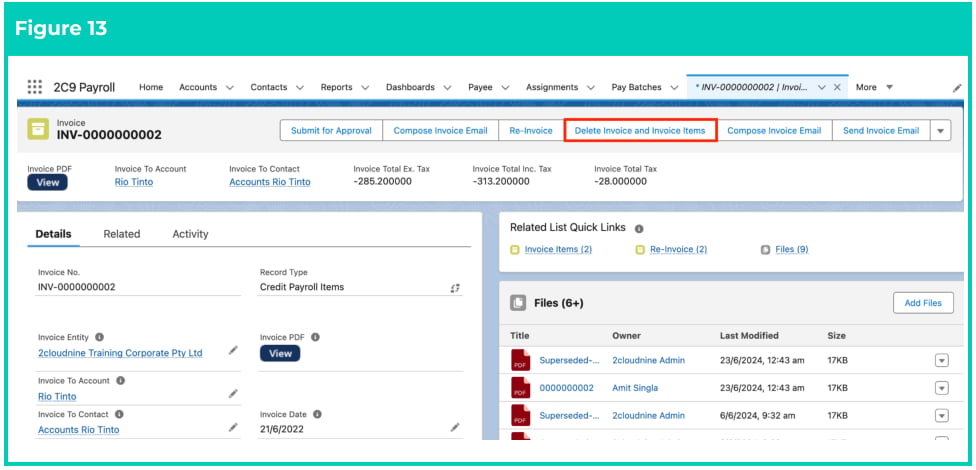Open the 0000000002 file title link
The width and height of the screenshot is (976, 470).
point(566,388)
